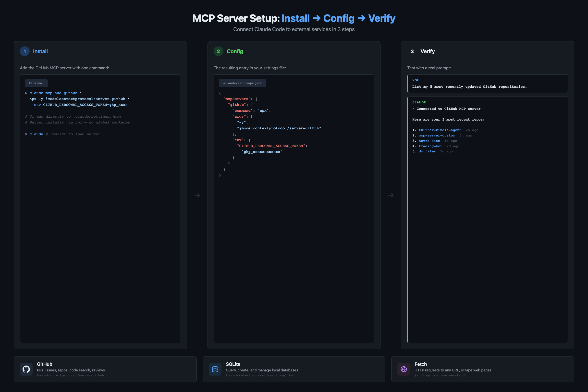
Task: Click the "github" JSON key
Action: click(x=237, y=105)
